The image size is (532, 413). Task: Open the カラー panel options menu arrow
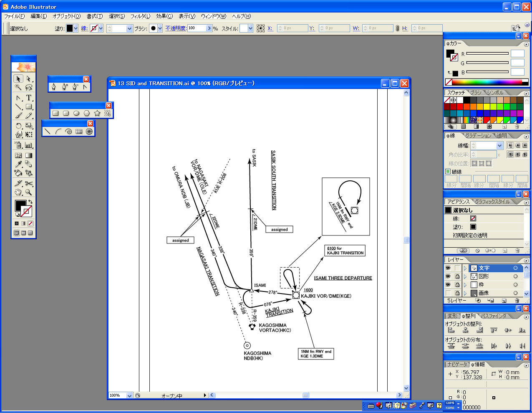click(x=526, y=44)
